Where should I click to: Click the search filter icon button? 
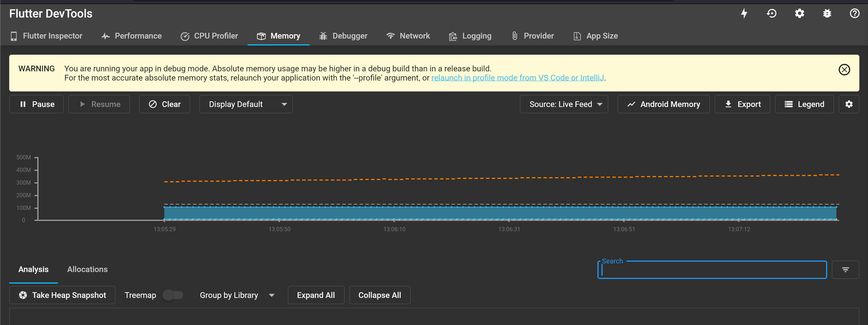point(845,270)
